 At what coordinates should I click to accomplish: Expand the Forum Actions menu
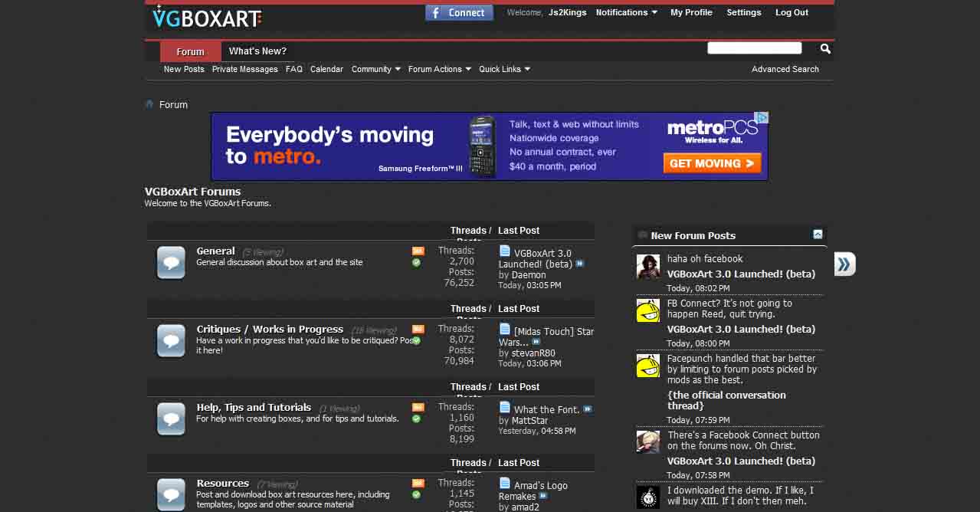click(439, 69)
